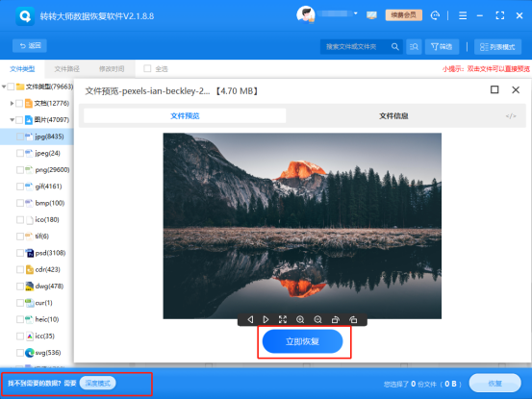
Task: Check the 文档(12776) checkbox
Action: [x=19, y=104]
